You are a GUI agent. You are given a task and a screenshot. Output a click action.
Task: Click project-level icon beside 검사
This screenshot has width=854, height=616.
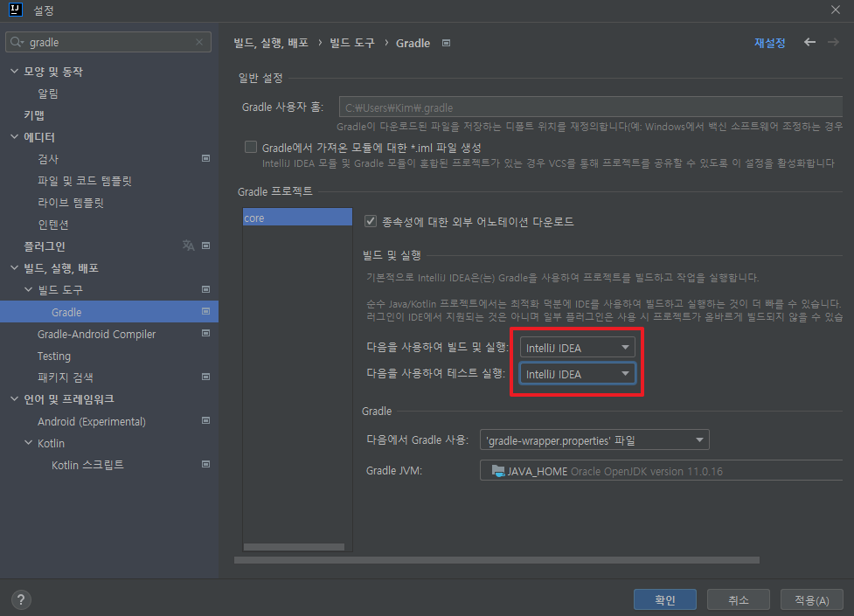point(206,158)
